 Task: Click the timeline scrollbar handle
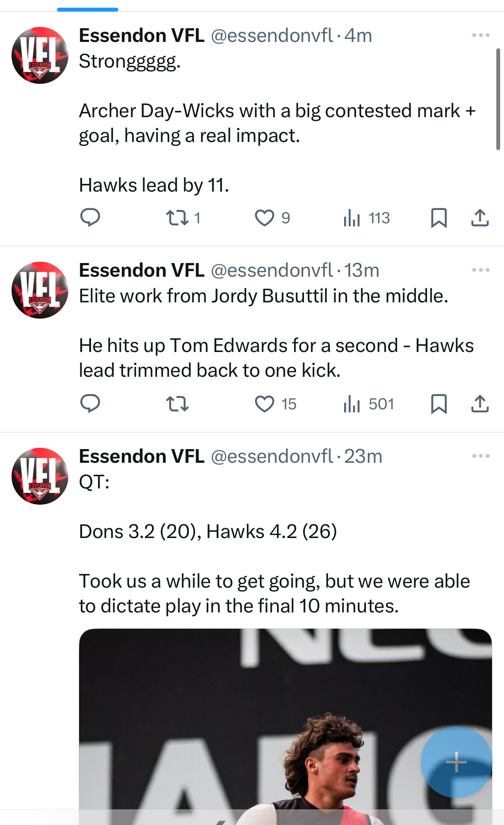pos(498,99)
